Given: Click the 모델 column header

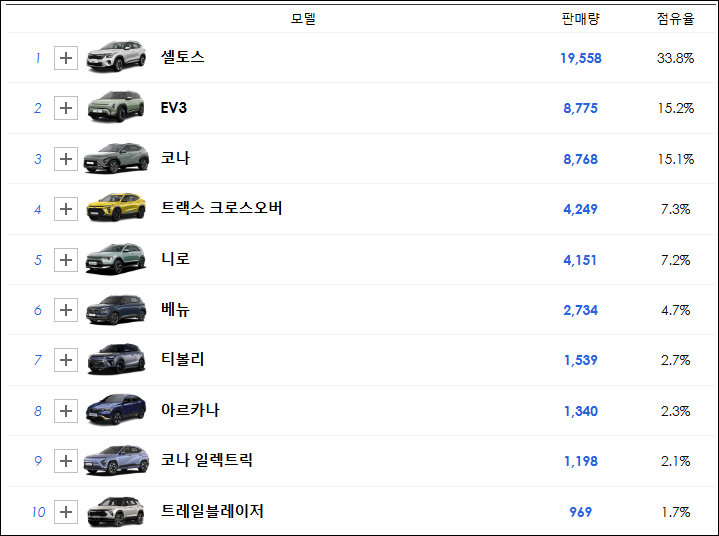Looking at the screenshot, I should pos(303,19).
